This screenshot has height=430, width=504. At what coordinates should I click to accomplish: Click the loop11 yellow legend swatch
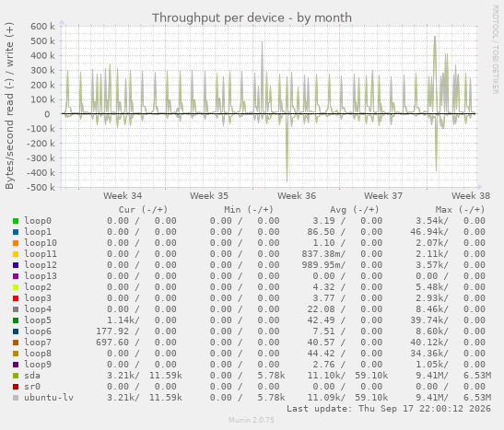pos(16,254)
